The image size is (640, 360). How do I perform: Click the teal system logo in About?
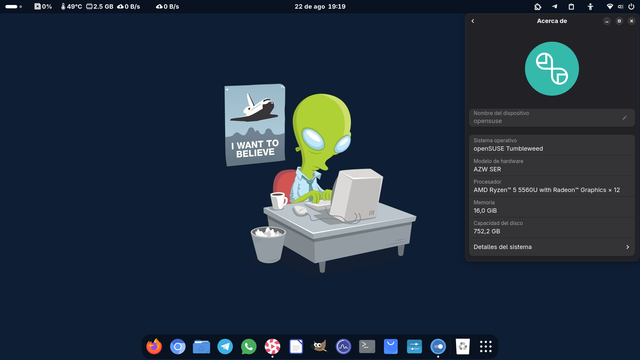pos(552,69)
